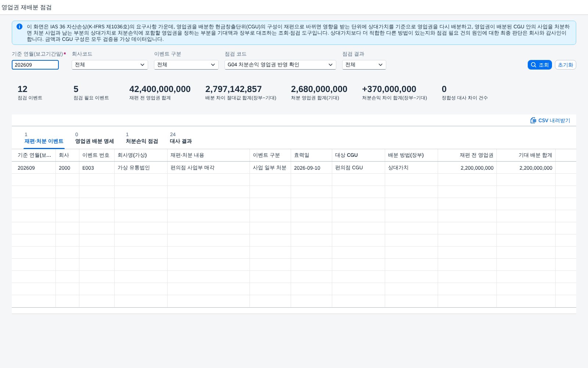This screenshot has width=588, height=368.
Task: Click the 대상 CGU column header
Action: 358,155
